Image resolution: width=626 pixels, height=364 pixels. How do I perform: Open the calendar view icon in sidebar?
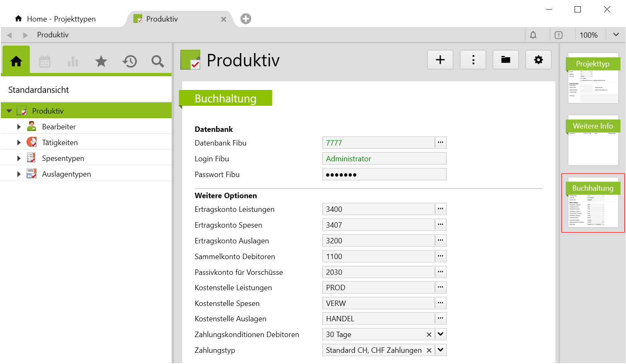pyautogui.click(x=45, y=62)
